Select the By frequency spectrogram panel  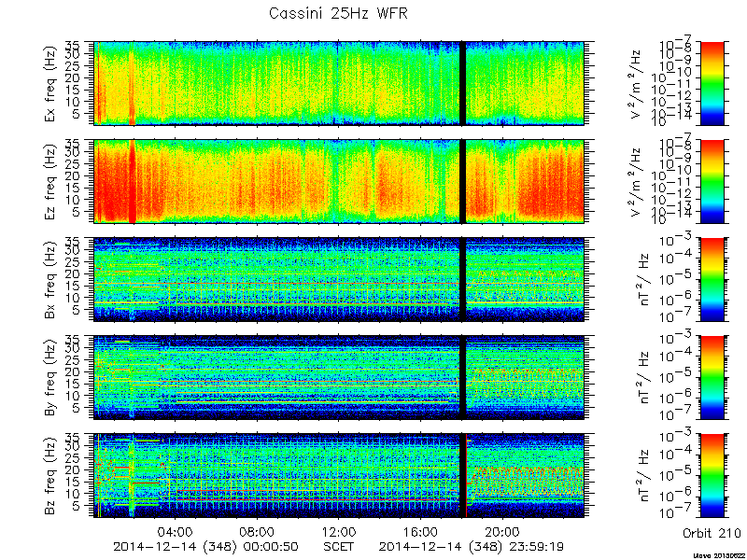[x=339, y=378]
